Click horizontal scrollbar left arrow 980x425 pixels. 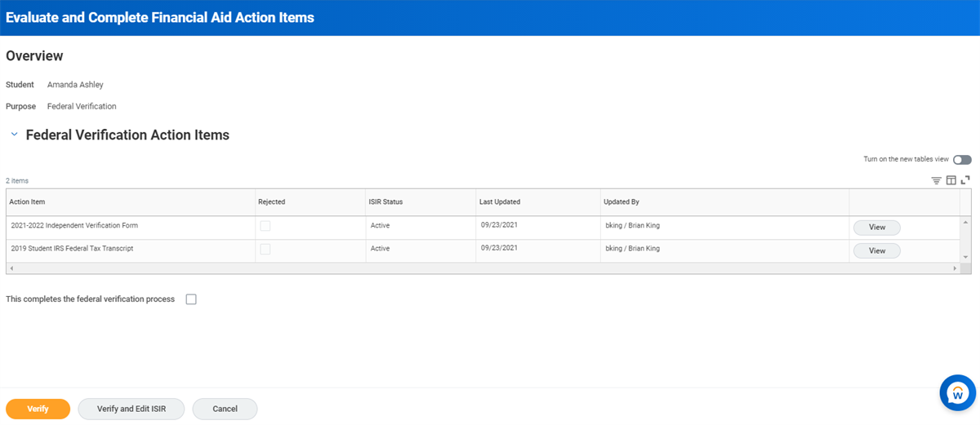(11, 268)
